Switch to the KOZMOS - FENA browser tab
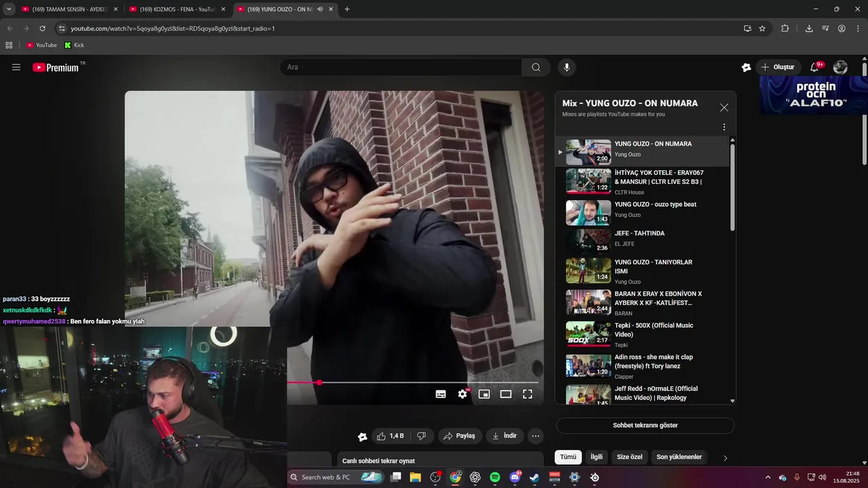This screenshot has width=868, height=488. click(178, 9)
